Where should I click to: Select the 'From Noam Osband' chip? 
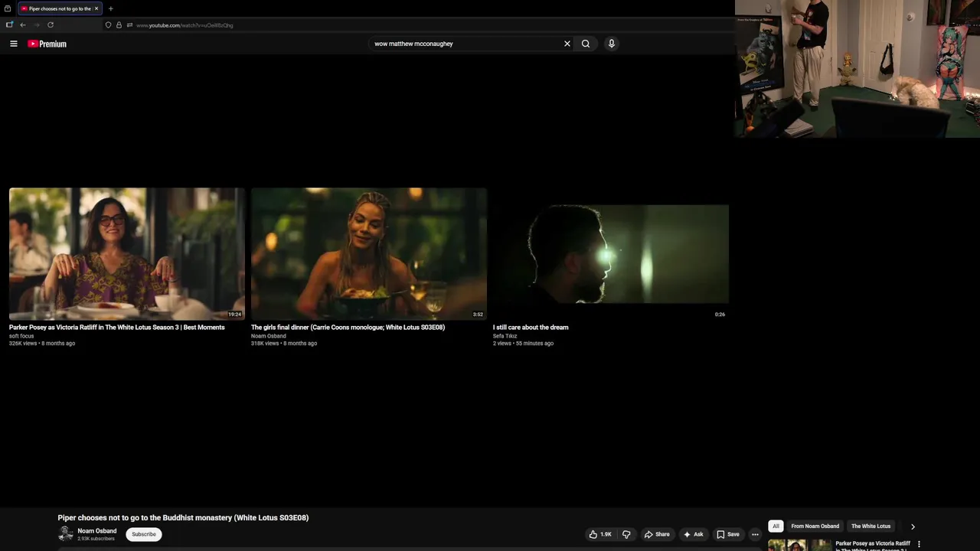point(815,527)
